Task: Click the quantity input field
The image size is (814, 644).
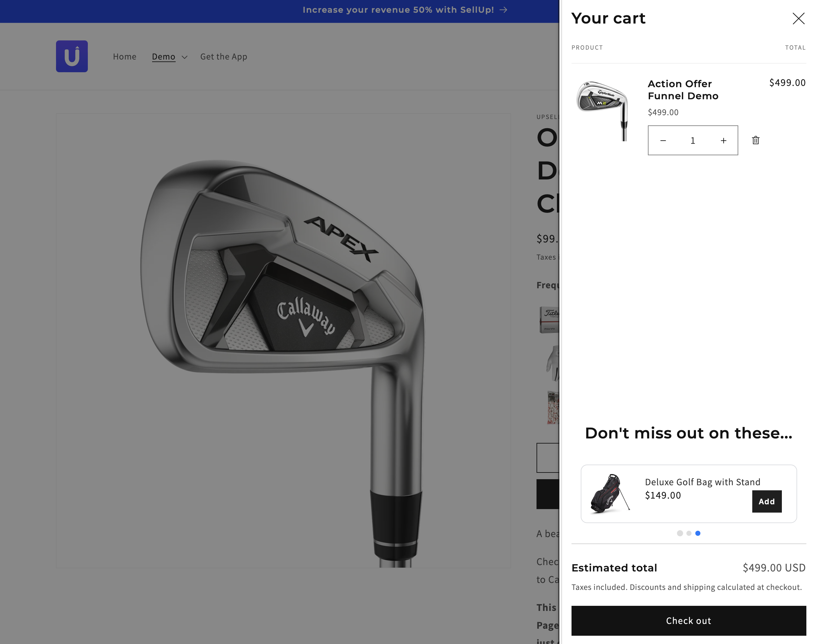Action: [693, 141]
